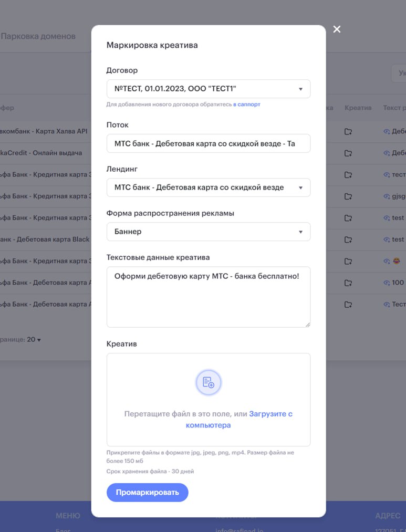
Task: Click creative folder icon in the last table row
Action: pyautogui.click(x=348, y=305)
